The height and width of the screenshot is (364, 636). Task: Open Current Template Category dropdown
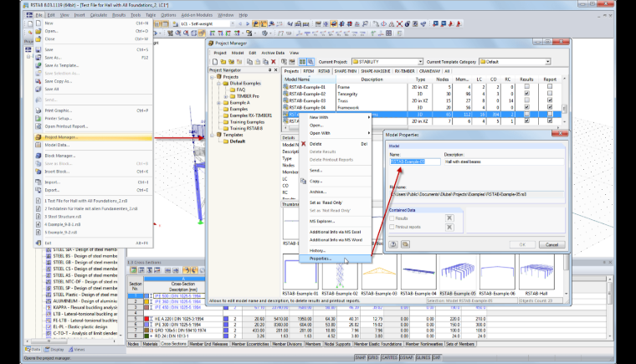tap(547, 62)
